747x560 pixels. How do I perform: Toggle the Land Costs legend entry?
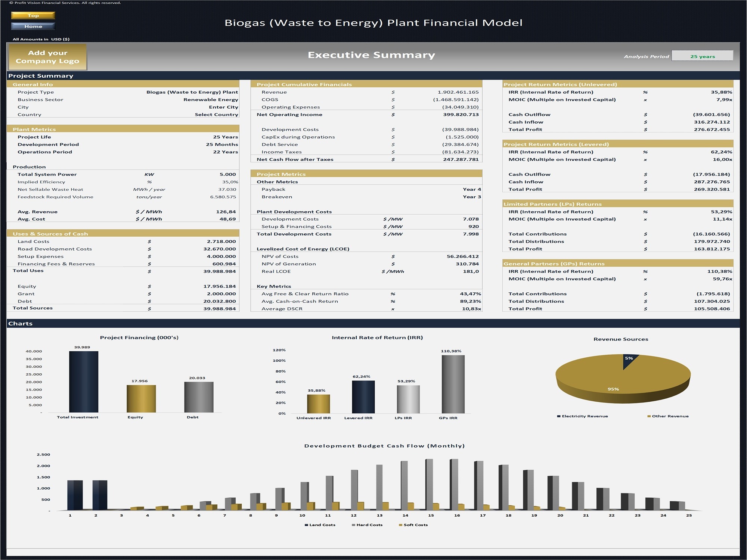tap(320, 525)
